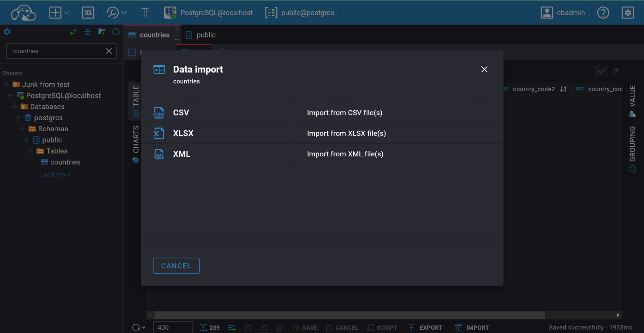
Task: Expand the Junk from test folder
Action: tap(6, 84)
